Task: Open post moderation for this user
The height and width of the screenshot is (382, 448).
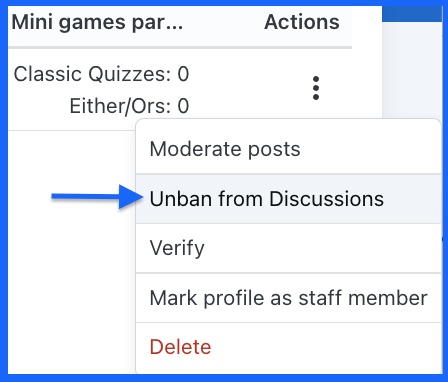Action: click(x=289, y=149)
